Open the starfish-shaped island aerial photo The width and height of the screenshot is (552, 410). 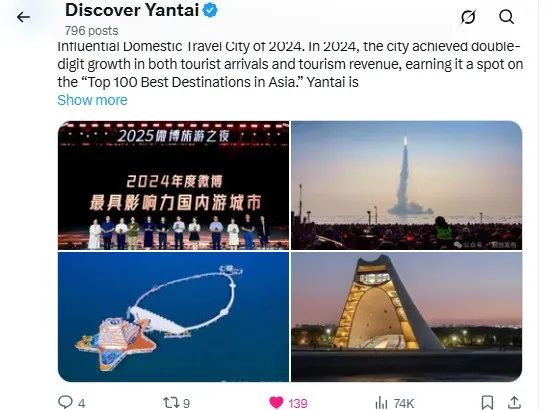tap(173, 317)
